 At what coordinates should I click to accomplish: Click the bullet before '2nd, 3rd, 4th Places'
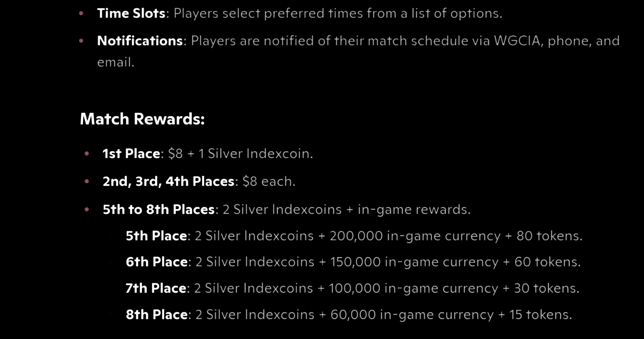(87, 181)
